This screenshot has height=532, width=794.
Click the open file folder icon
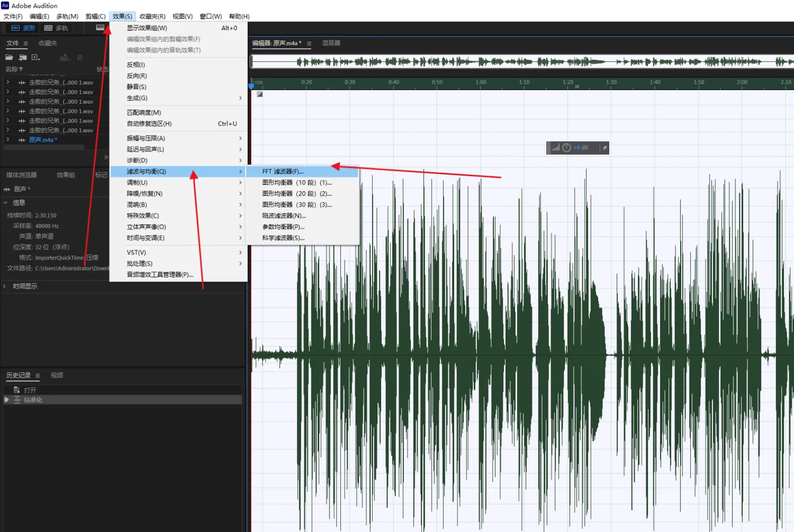pyautogui.click(x=9, y=57)
